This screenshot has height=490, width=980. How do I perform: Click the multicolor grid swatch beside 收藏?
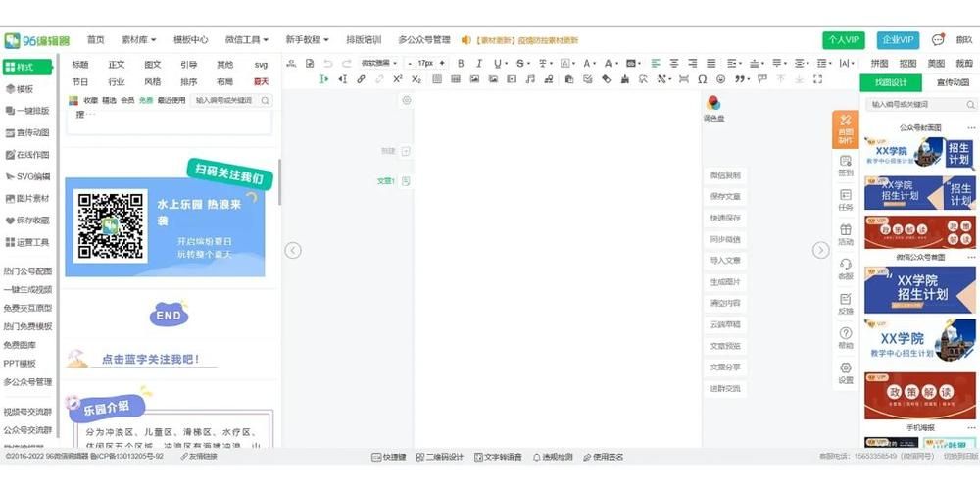tap(73, 100)
